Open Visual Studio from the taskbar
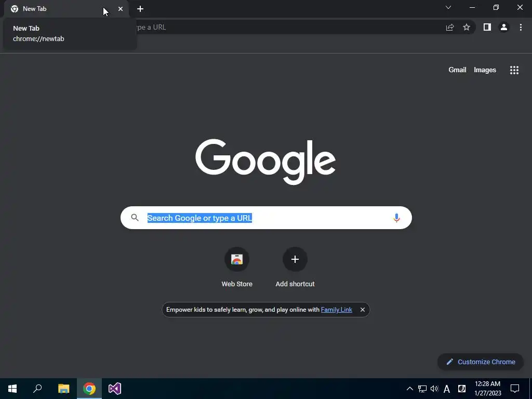This screenshot has height=399, width=532. point(115,389)
